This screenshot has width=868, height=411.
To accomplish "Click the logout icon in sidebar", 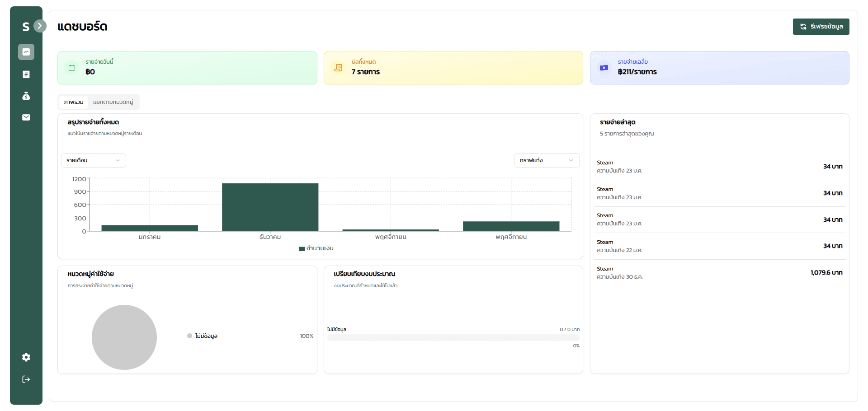I will [x=26, y=379].
